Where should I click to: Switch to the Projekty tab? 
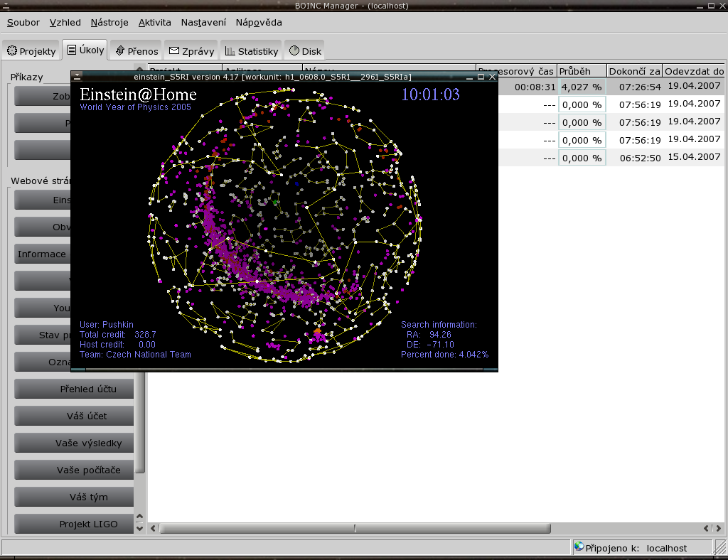(31, 51)
